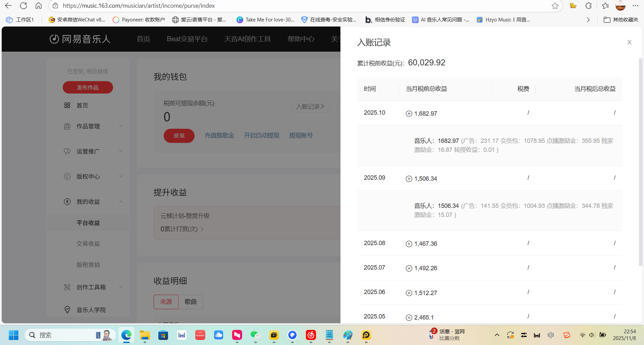The height and width of the screenshot is (345, 644).
Task: Open the 首页 sidebar grid icon
Action: point(67,105)
